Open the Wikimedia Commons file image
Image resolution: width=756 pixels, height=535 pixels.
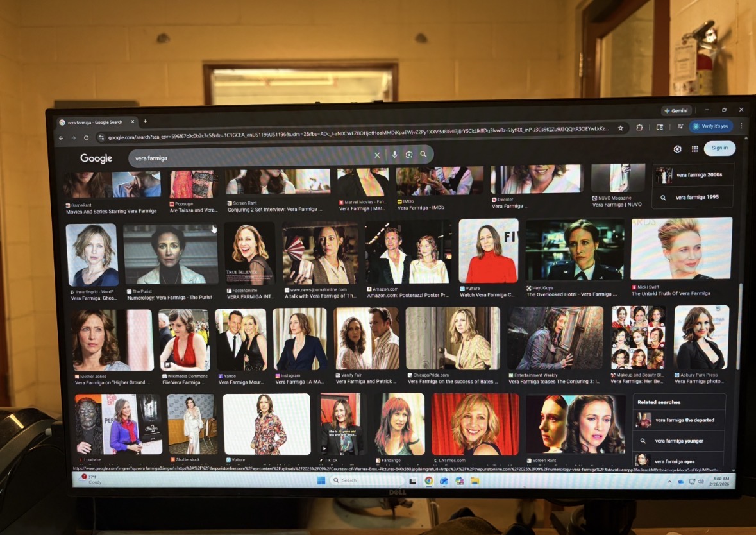point(184,339)
